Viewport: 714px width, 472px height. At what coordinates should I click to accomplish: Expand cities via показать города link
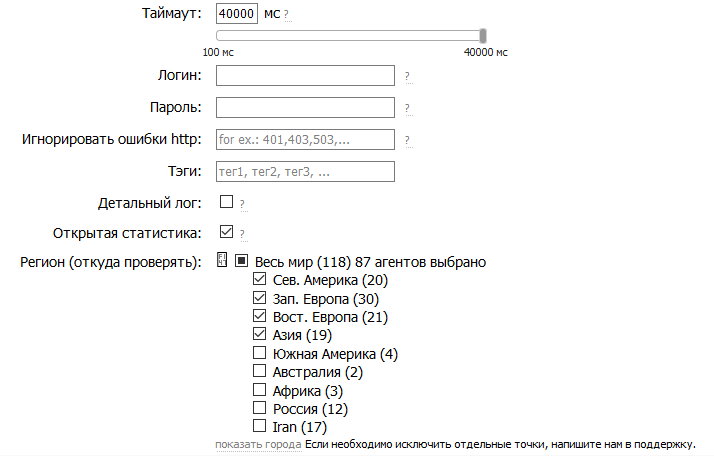point(258,445)
